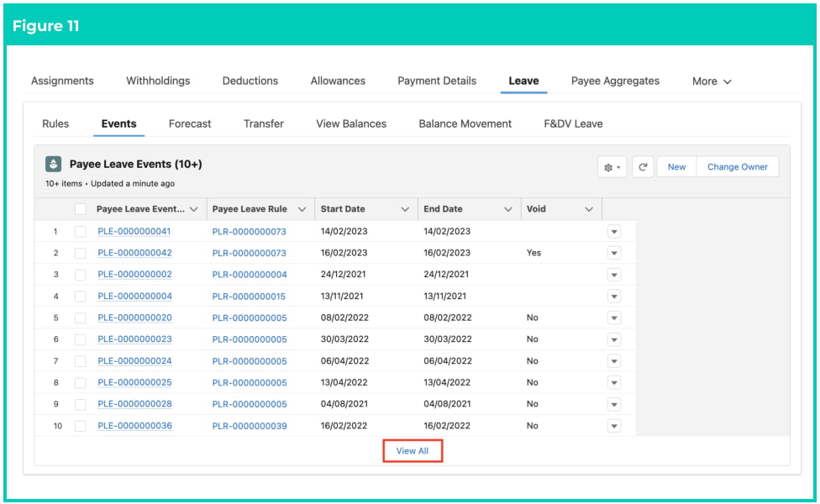Click the Change Owner button
The height and width of the screenshot is (504, 820).
(738, 167)
